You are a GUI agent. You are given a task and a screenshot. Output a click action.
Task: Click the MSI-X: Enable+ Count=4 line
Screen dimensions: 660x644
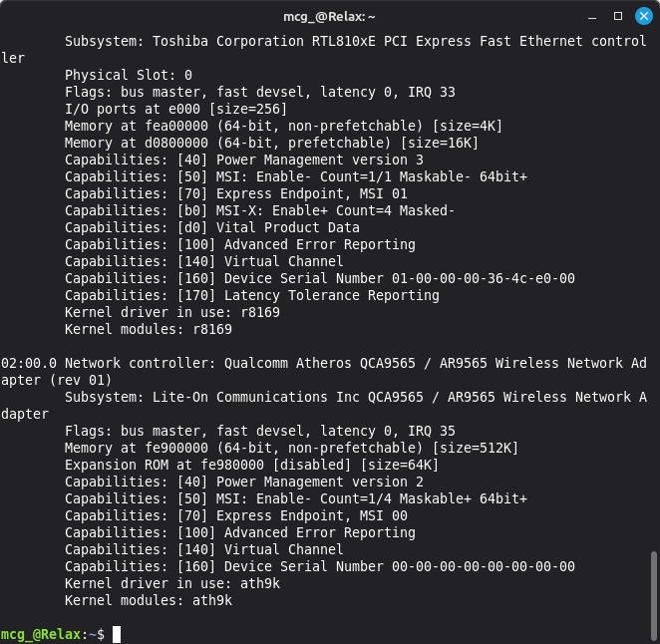pos(259,210)
